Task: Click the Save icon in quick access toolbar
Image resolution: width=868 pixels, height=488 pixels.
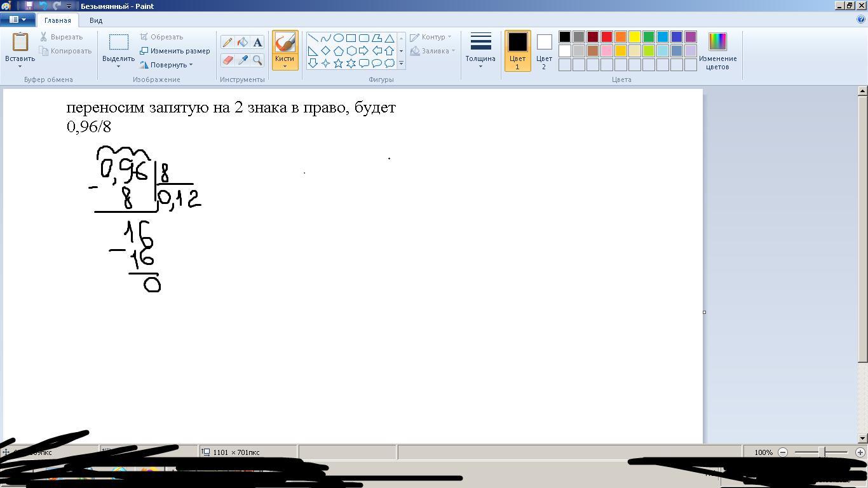Action: tap(29, 6)
